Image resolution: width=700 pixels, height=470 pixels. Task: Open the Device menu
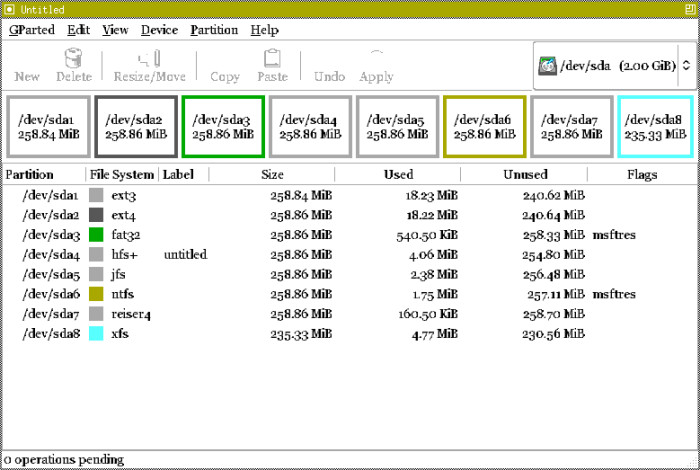159,30
